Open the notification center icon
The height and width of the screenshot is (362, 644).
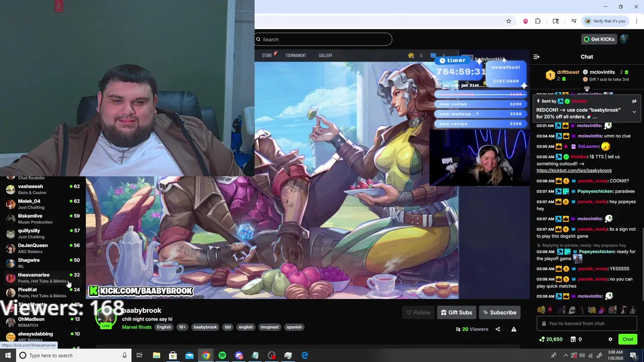coord(633,355)
